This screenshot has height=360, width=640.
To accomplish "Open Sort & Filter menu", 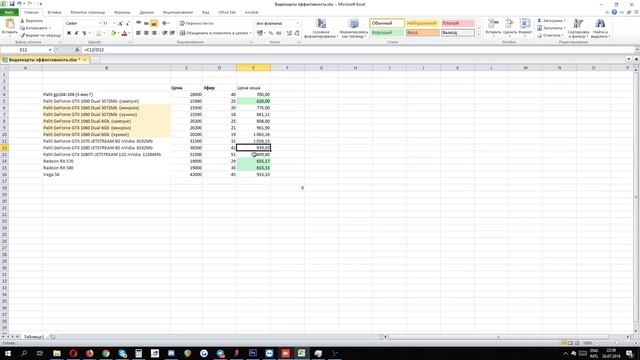I will click(x=578, y=28).
